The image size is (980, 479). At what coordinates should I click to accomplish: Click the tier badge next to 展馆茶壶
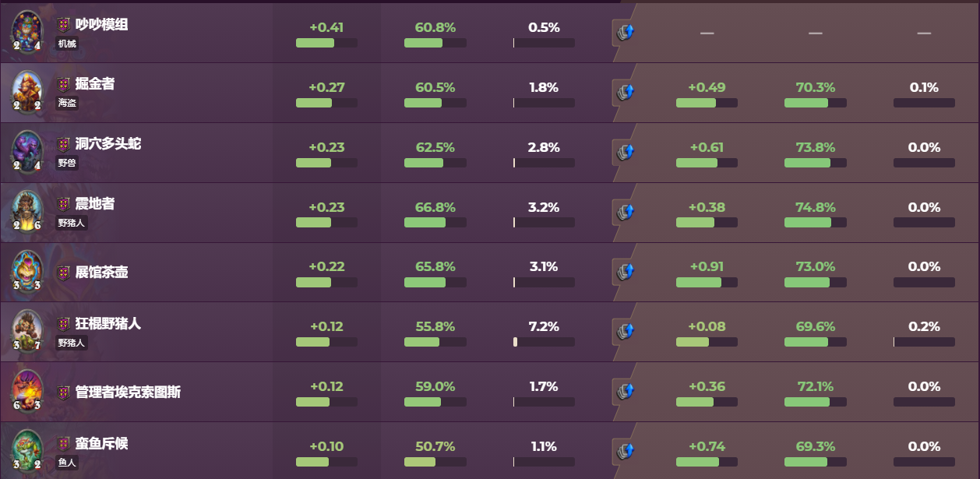pyautogui.click(x=64, y=273)
